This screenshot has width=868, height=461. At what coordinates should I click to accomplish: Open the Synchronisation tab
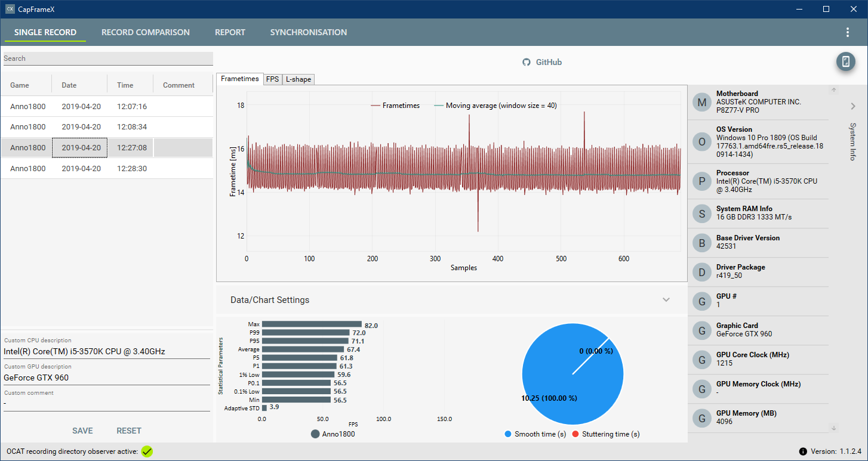pos(309,32)
